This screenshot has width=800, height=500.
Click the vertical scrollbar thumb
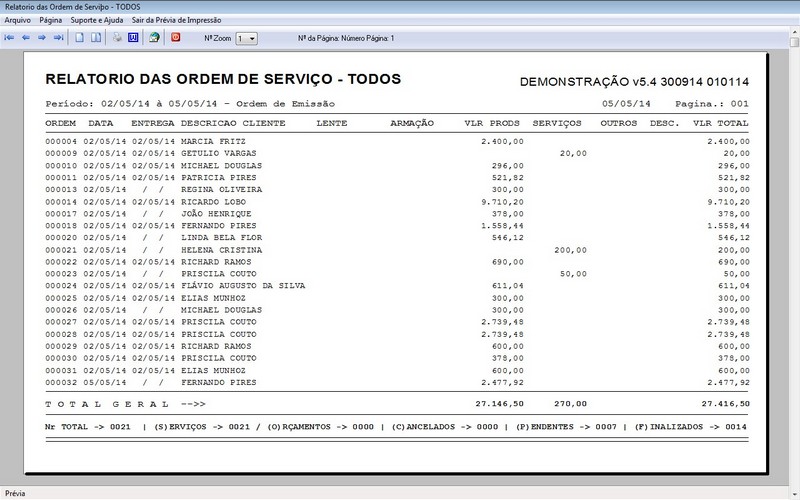tap(794, 42)
